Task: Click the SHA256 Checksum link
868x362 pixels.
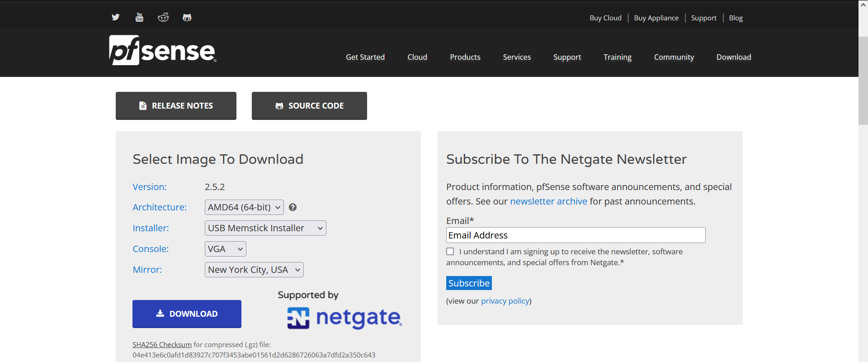Action: pos(162,345)
